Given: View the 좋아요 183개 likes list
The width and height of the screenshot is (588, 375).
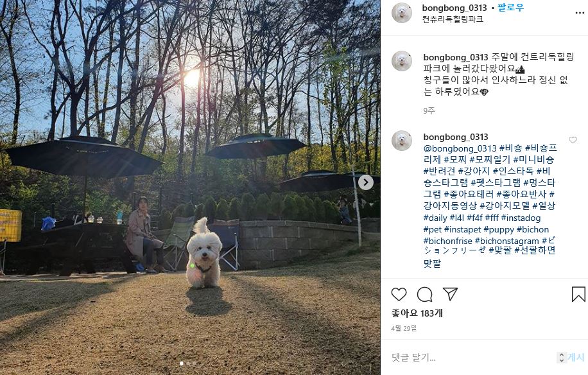Looking at the screenshot, I should pos(417,313).
